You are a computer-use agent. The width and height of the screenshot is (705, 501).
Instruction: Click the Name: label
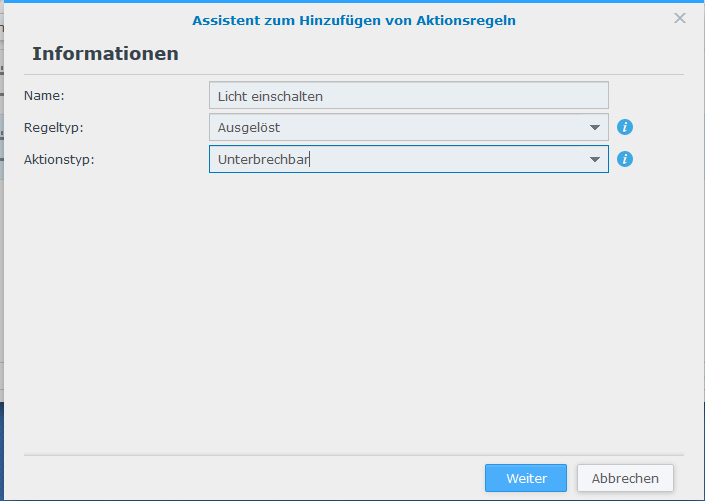[44, 96]
